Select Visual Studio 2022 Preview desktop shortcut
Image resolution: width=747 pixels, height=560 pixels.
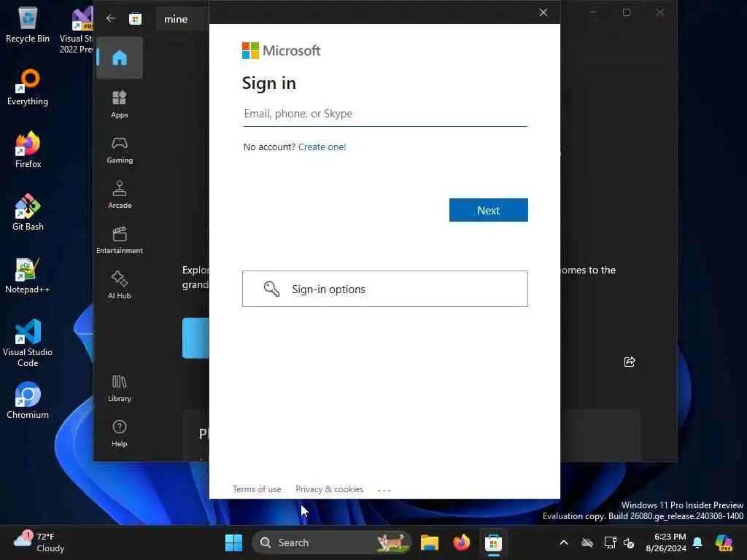[76, 29]
